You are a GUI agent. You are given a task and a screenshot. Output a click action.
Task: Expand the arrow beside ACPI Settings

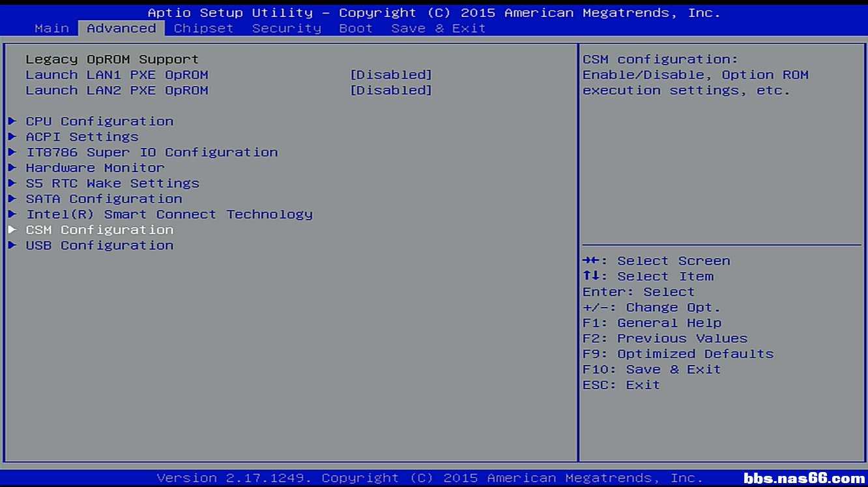coord(12,137)
